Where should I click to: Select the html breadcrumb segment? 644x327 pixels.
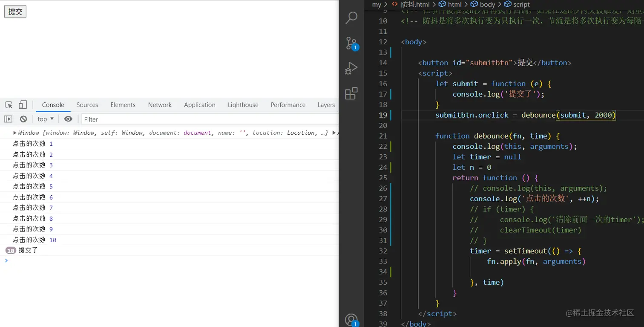click(x=451, y=4)
